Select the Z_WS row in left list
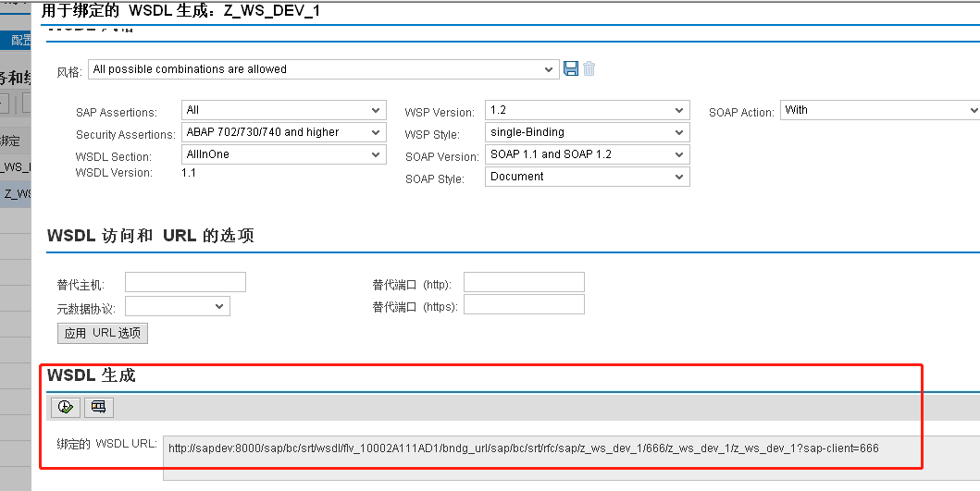980x491 pixels. coord(18,194)
